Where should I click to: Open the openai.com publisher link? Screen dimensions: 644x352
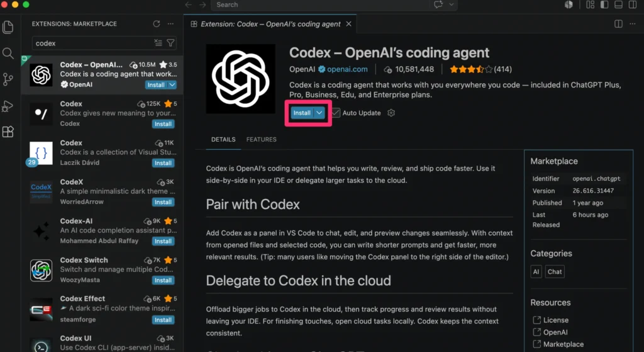347,69
